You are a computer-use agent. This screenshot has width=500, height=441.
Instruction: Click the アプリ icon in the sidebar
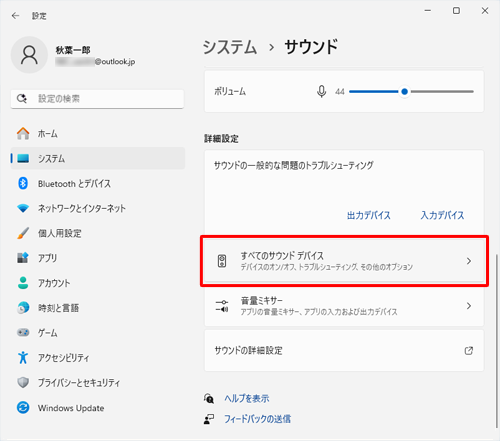coord(23,258)
